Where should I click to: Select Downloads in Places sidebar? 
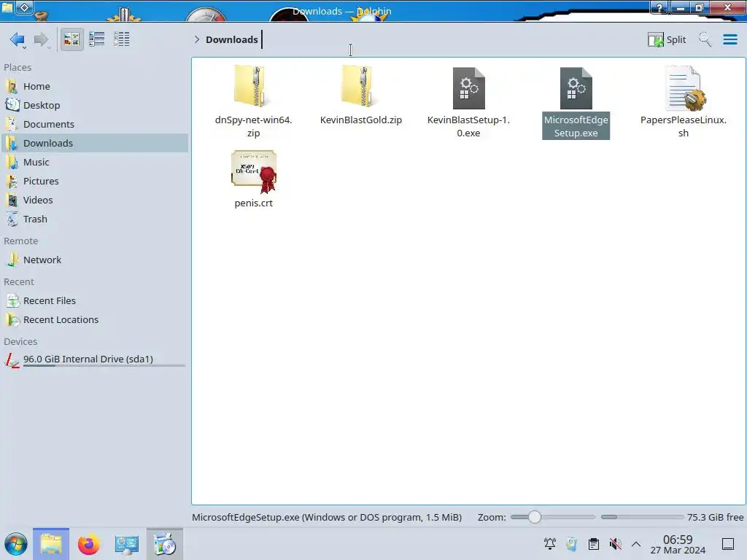click(94, 144)
